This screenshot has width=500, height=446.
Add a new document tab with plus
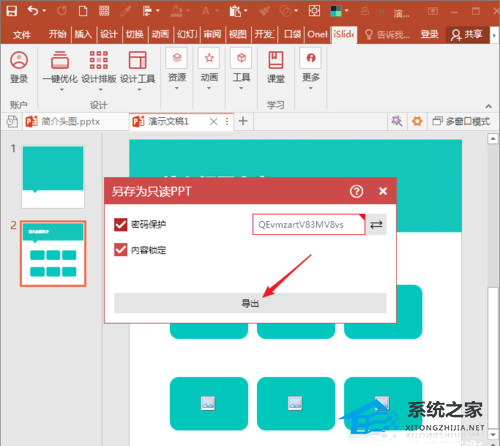(x=243, y=121)
